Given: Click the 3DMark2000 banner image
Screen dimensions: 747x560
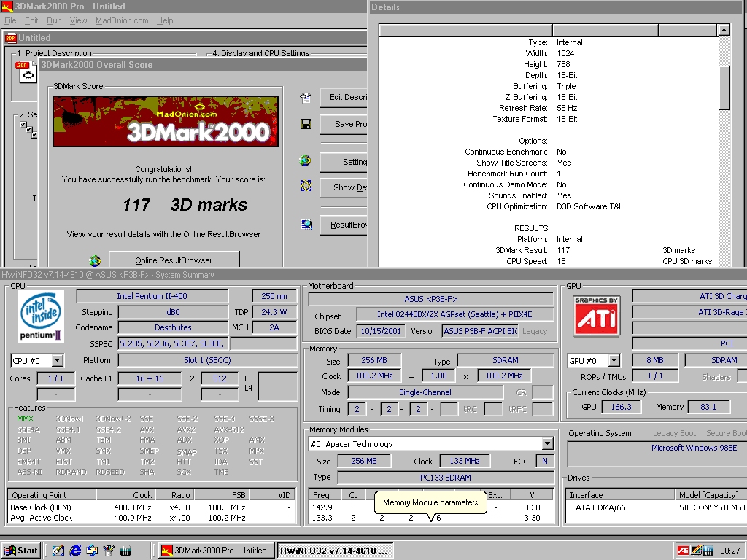Looking at the screenshot, I should pos(166,121).
